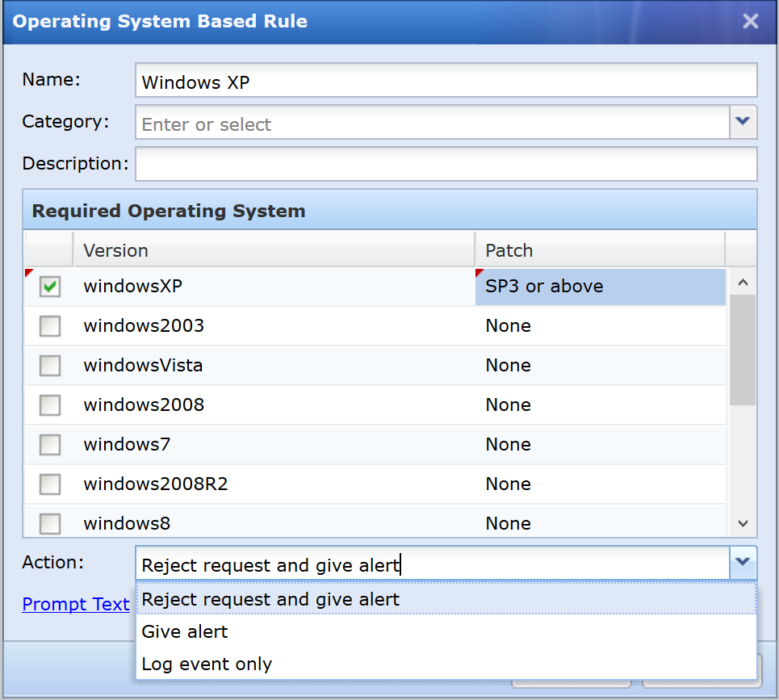Click the windows2008 version name
Viewport: 779px width, 700px height.
coord(144,404)
